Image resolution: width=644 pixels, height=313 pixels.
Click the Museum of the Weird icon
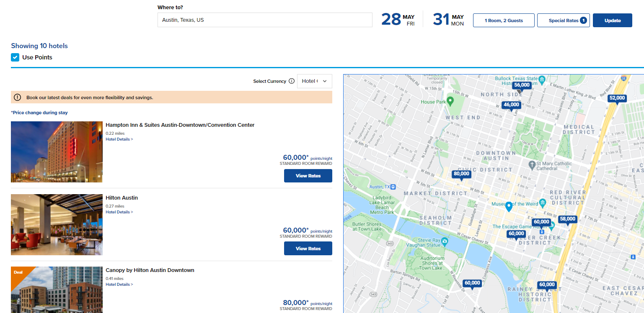[x=543, y=203]
